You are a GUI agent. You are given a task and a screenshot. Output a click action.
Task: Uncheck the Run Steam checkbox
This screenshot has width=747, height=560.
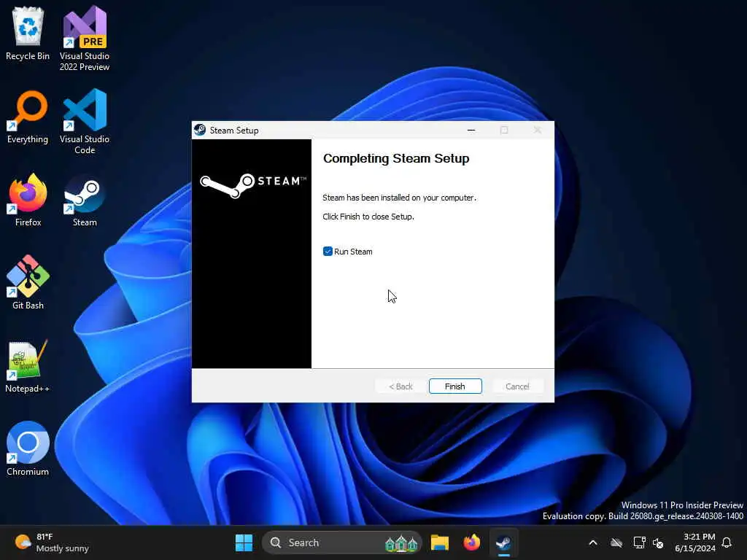click(328, 252)
